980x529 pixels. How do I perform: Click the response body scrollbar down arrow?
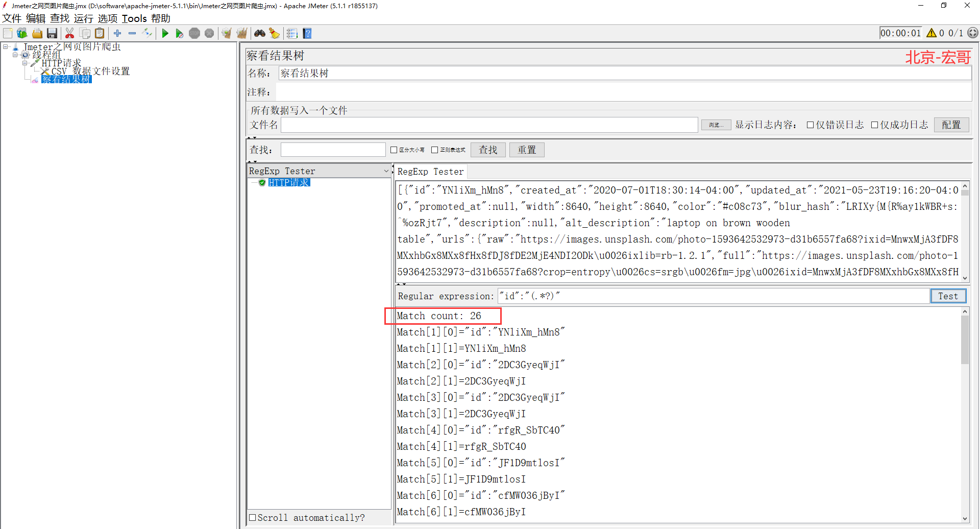click(965, 278)
